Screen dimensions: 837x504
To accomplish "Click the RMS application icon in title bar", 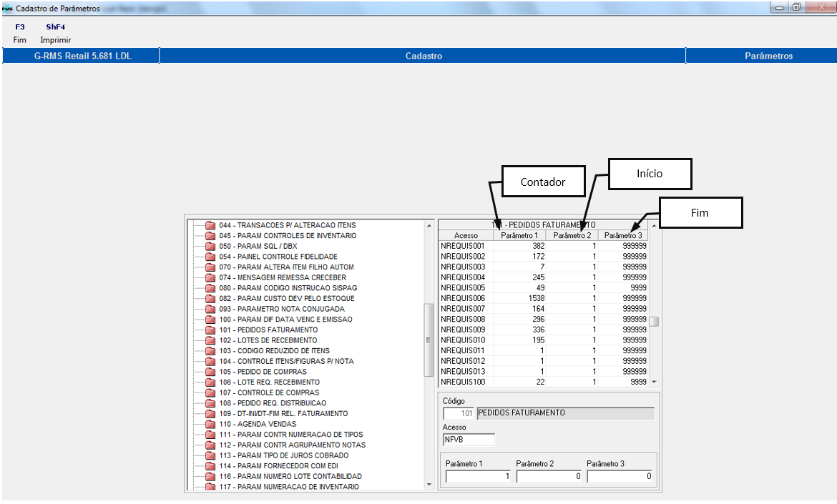I will (x=7, y=9).
